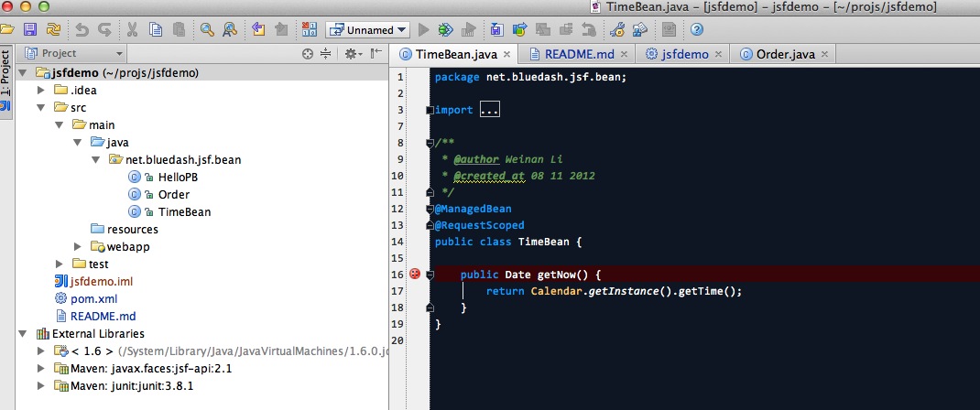The width and height of the screenshot is (980, 410).
Task: Expand the folded import block
Action: tap(490, 110)
